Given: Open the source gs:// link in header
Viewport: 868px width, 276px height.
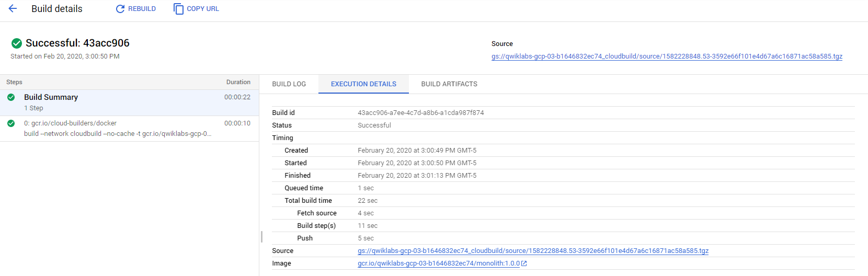Looking at the screenshot, I should pyautogui.click(x=667, y=56).
